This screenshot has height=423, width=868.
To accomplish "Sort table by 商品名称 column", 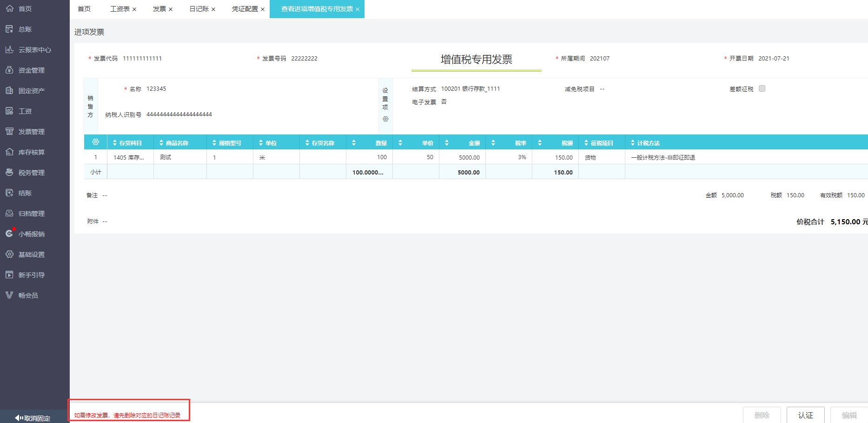I will pyautogui.click(x=161, y=143).
